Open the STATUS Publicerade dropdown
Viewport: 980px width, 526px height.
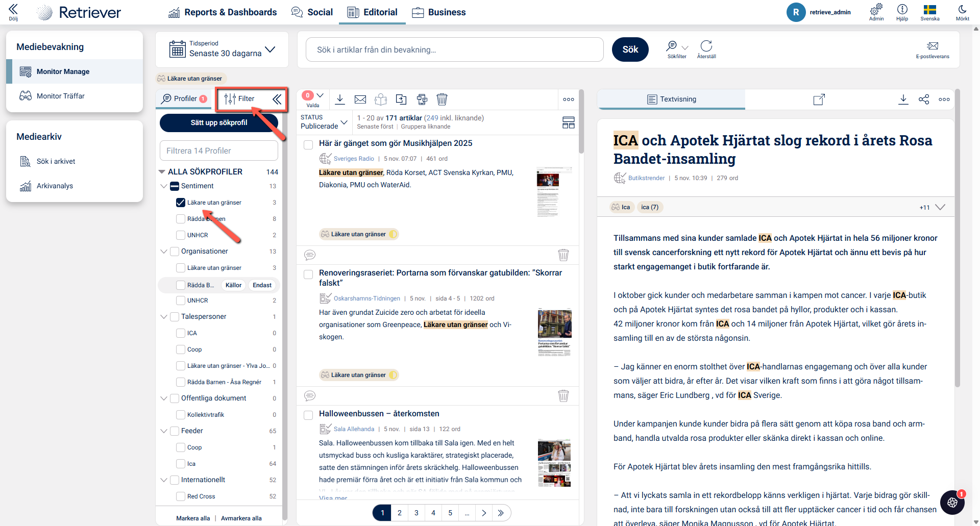324,122
